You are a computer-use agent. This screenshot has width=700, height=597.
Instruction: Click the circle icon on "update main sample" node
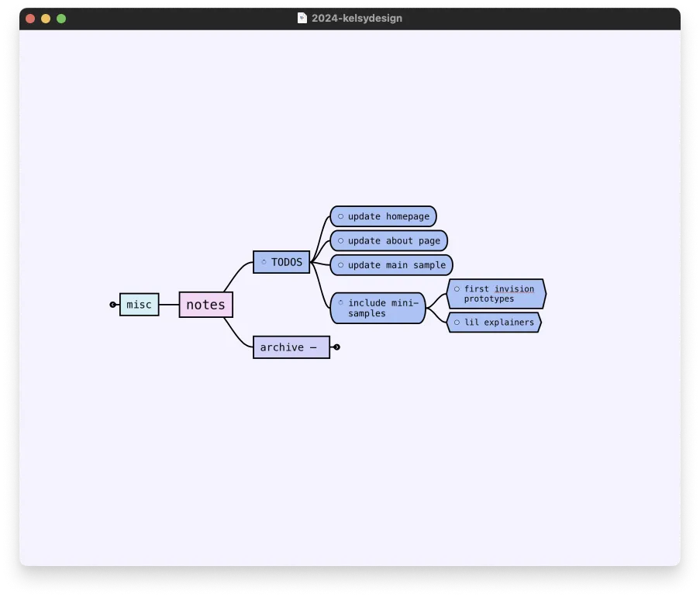coord(340,264)
